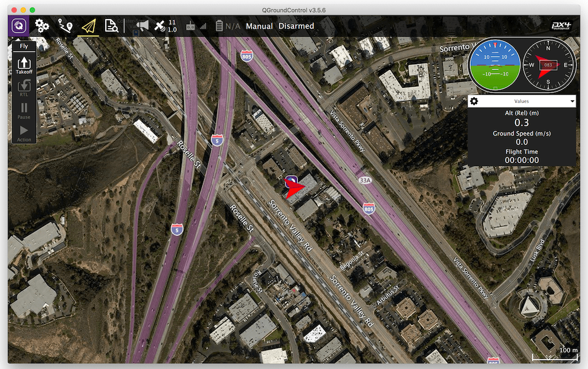Click the Ground Speed value 0.0
This screenshot has width=588, height=369.
point(521,142)
